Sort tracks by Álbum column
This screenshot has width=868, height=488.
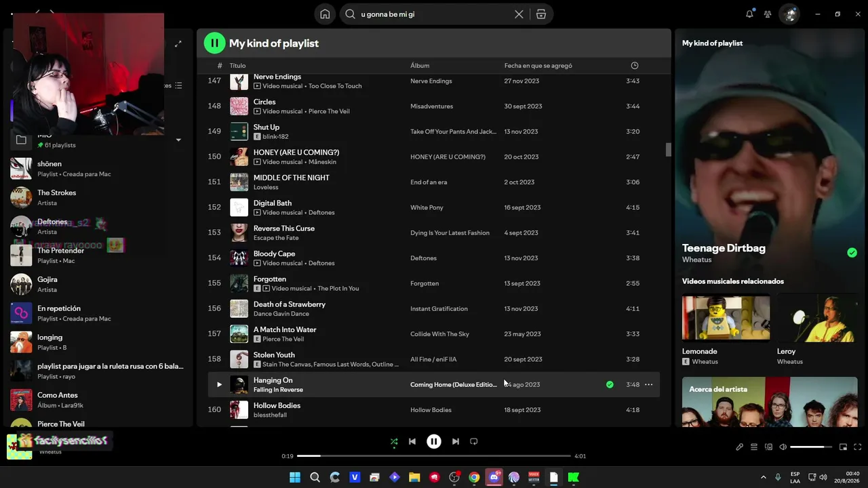(x=420, y=66)
